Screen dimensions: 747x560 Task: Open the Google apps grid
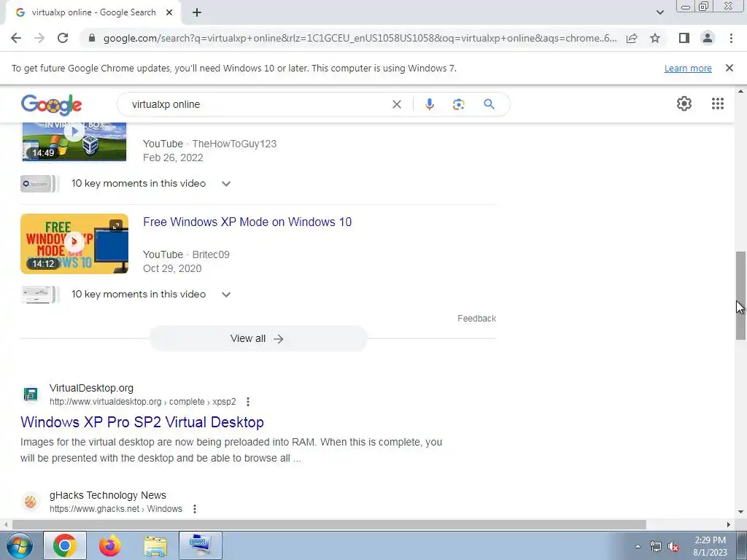718,104
